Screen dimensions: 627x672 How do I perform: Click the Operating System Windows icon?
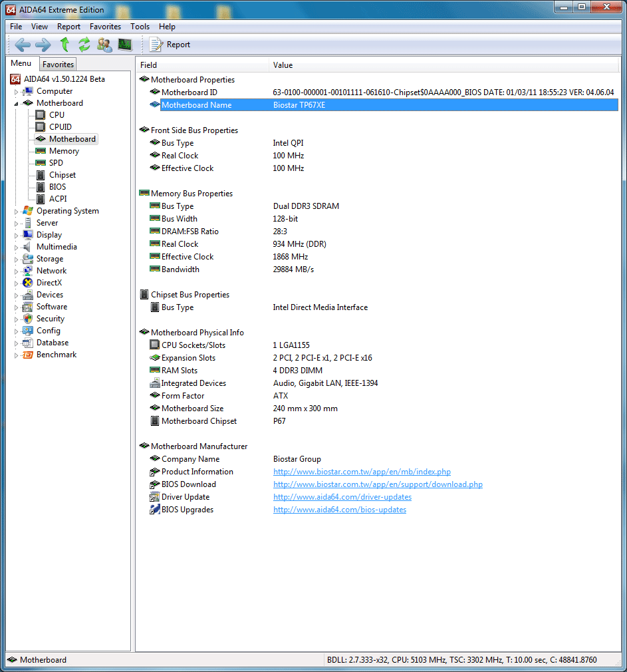coord(28,211)
